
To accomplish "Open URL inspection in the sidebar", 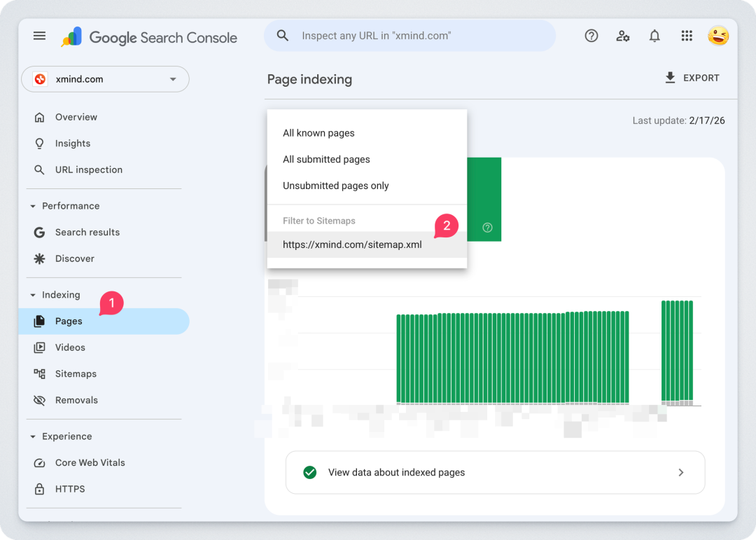I will [104, 170].
